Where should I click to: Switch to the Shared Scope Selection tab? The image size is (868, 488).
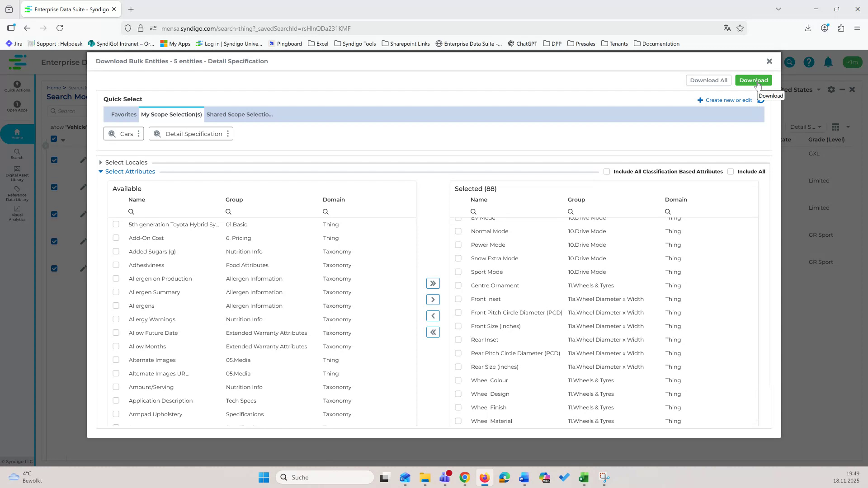pos(240,114)
